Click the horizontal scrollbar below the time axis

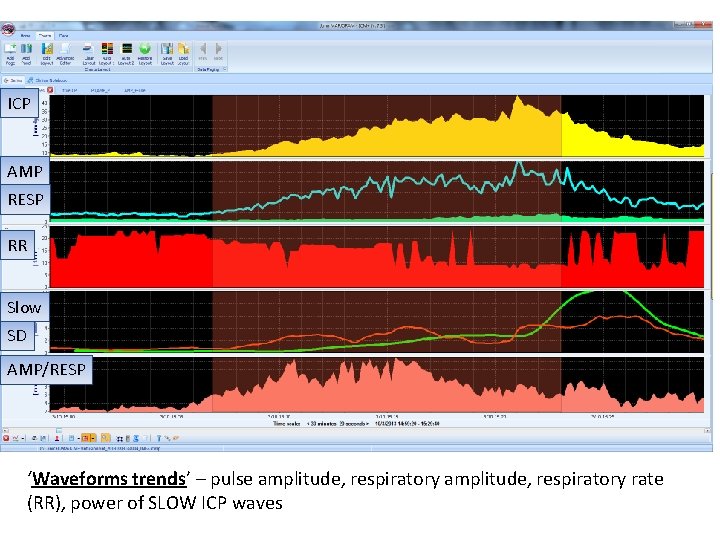356,431
